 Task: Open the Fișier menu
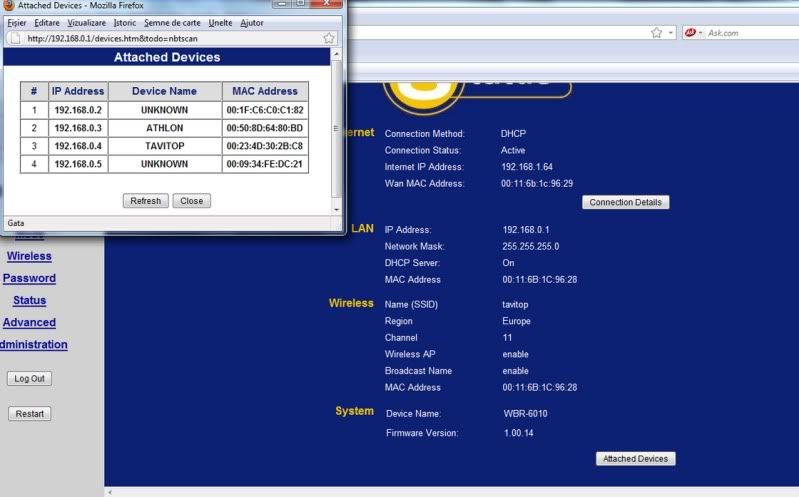pos(16,22)
